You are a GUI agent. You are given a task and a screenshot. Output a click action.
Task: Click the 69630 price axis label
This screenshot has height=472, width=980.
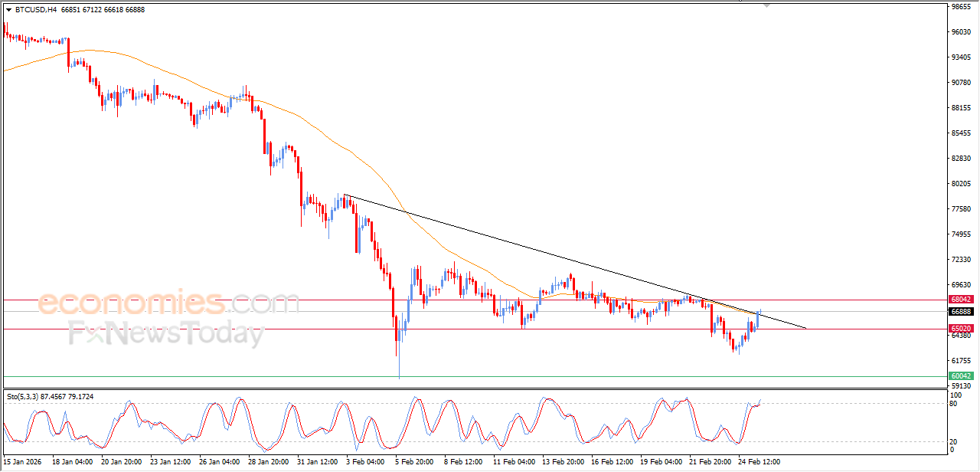click(962, 285)
